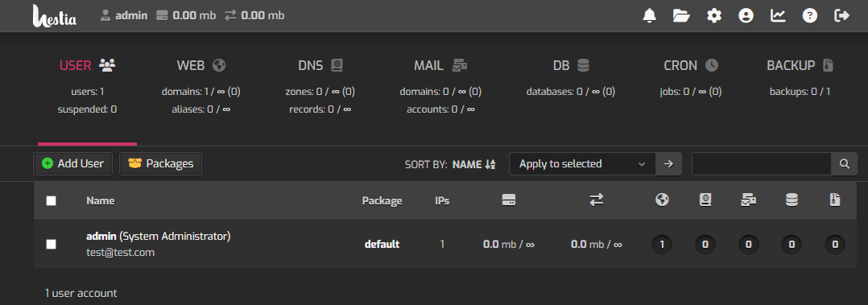Click the database column header icon
The width and height of the screenshot is (868, 305).
pyautogui.click(x=792, y=200)
